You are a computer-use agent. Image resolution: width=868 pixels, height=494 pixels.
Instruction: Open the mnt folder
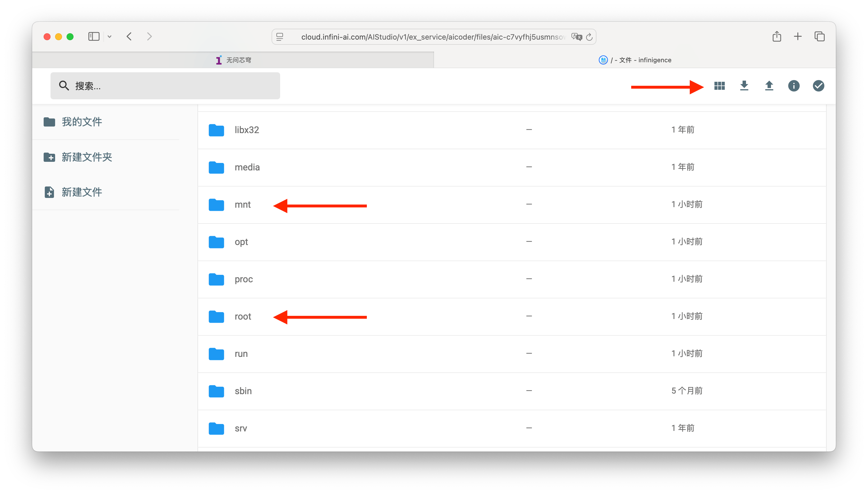[x=242, y=205]
